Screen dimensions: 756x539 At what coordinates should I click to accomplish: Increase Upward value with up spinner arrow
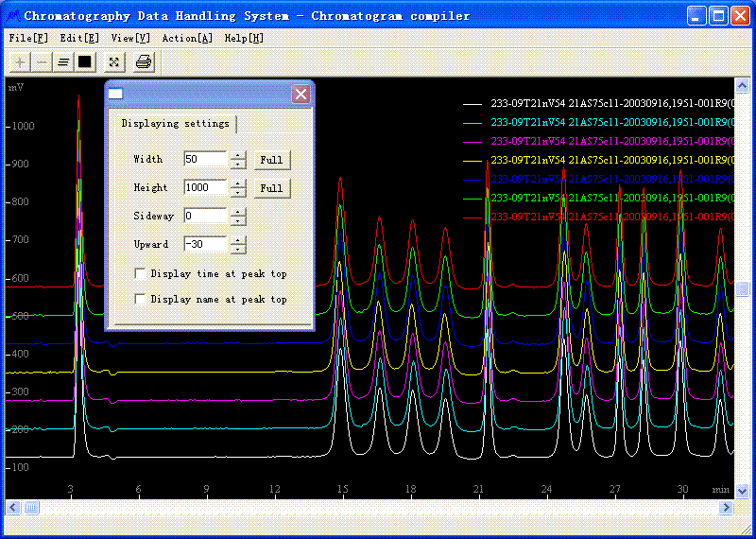click(x=238, y=240)
